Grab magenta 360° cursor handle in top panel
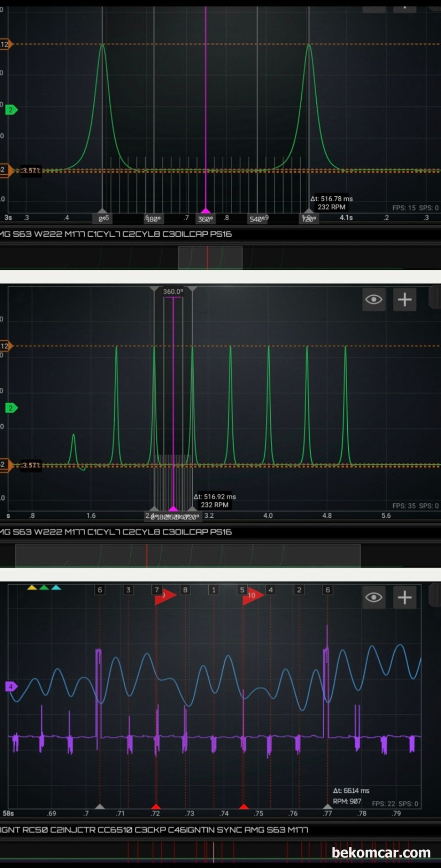 pyautogui.click(x=205, y=210)
